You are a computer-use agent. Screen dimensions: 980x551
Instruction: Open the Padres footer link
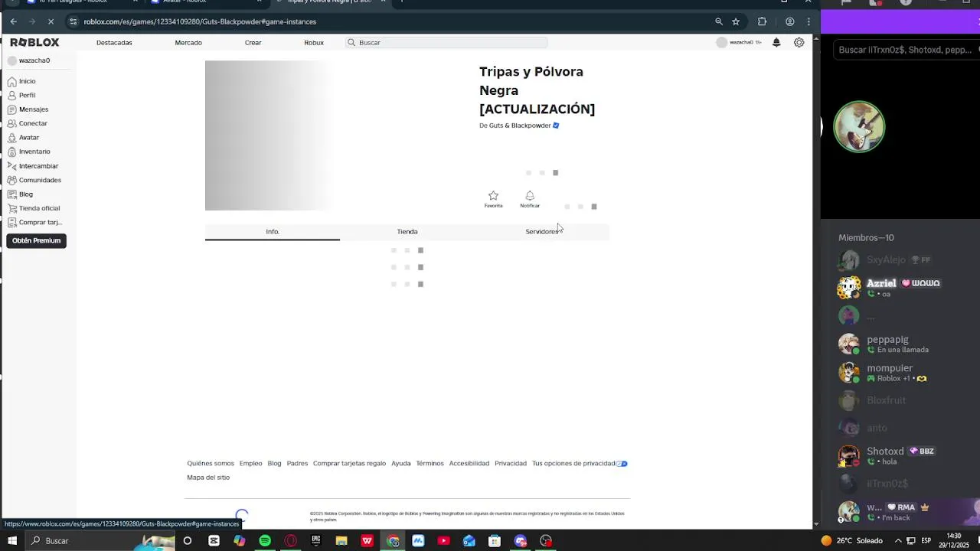coord(297,463)
